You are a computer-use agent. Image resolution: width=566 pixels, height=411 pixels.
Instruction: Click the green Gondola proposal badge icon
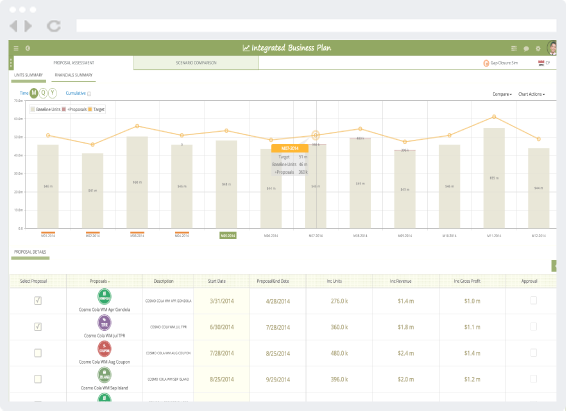104,297
